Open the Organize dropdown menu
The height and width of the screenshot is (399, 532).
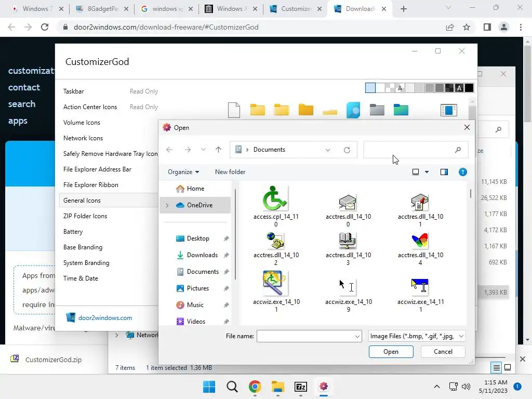click(183, 172)
